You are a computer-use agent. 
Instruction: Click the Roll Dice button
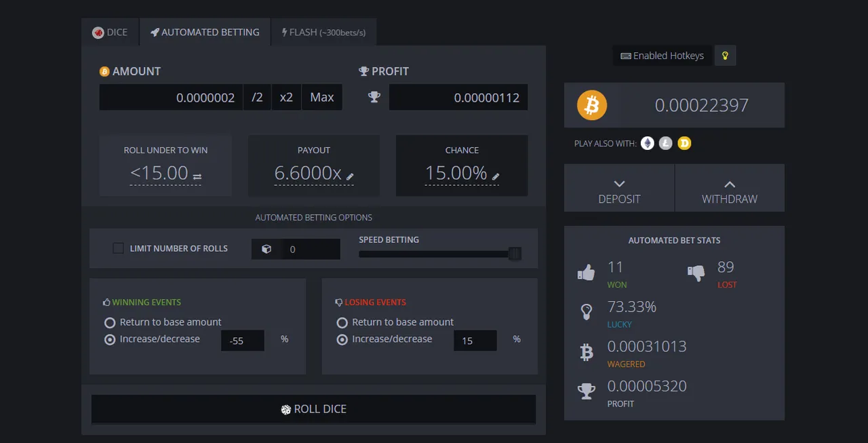point(313,409)
